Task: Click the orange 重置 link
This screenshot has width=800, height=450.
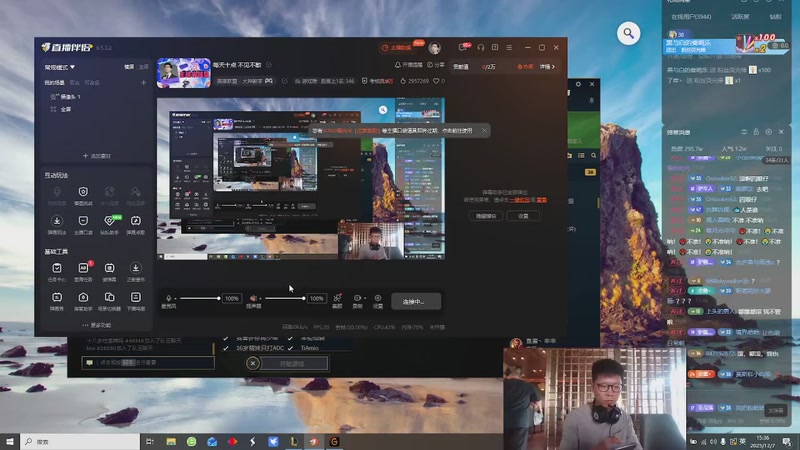Action: tap(542, 200)
